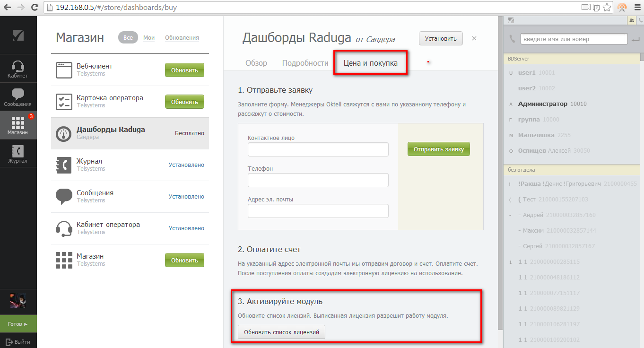Open the Chrome hamburger menu
Screen dimensions: 644x348
tap(636, 7)
